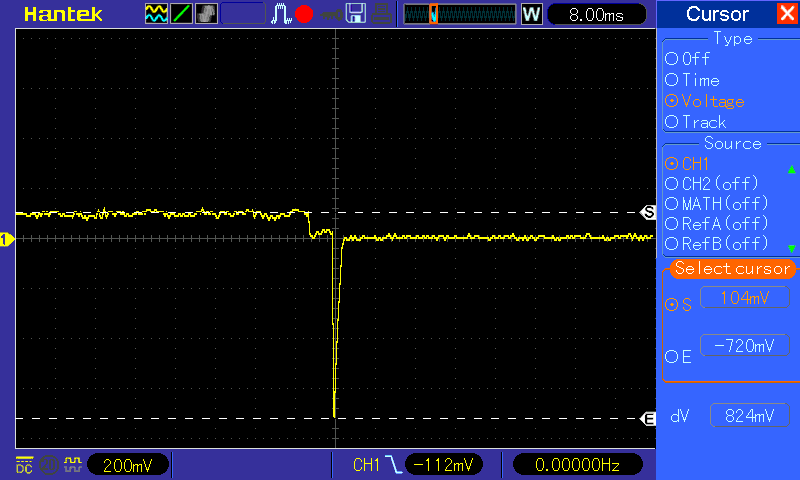The height and width of the screenshot is (480, 800).
Task: Click the Hantek logo
Action: pyautogui.click(x=63, y=14)
